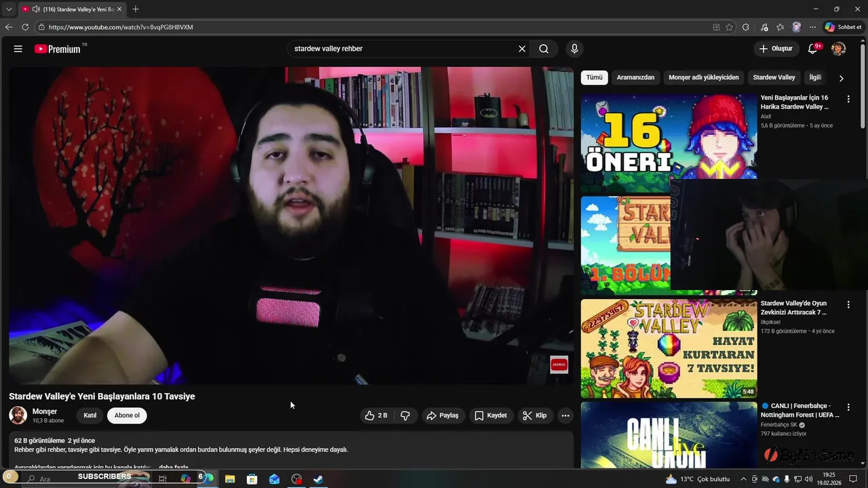This screenshot has width=868, height=488.
Task: Open options for 16 Harika Stardew video
Action: (848, 99)
